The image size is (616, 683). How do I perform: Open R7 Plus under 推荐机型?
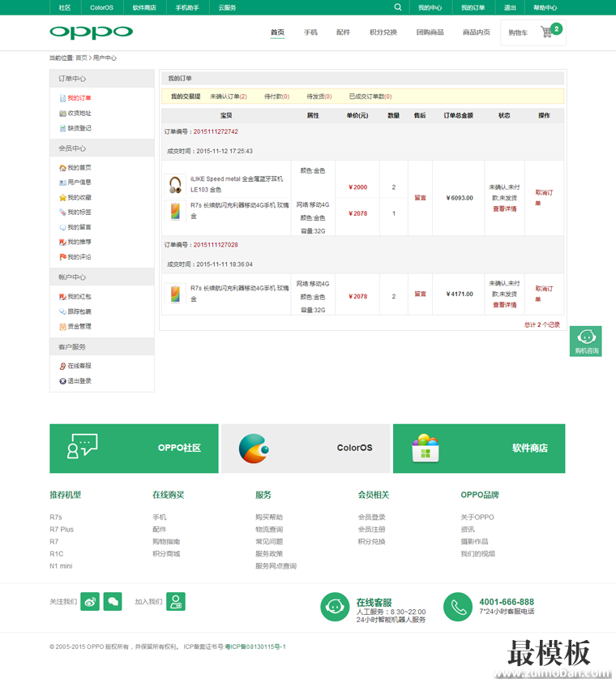[x=62, y=530]
